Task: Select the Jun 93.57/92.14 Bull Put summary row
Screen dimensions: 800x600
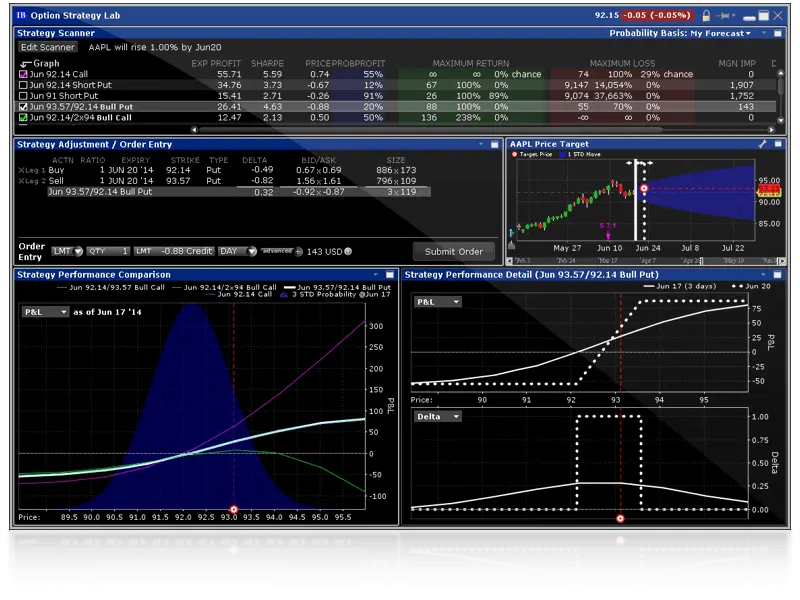Action: click(x=239, y=192)
